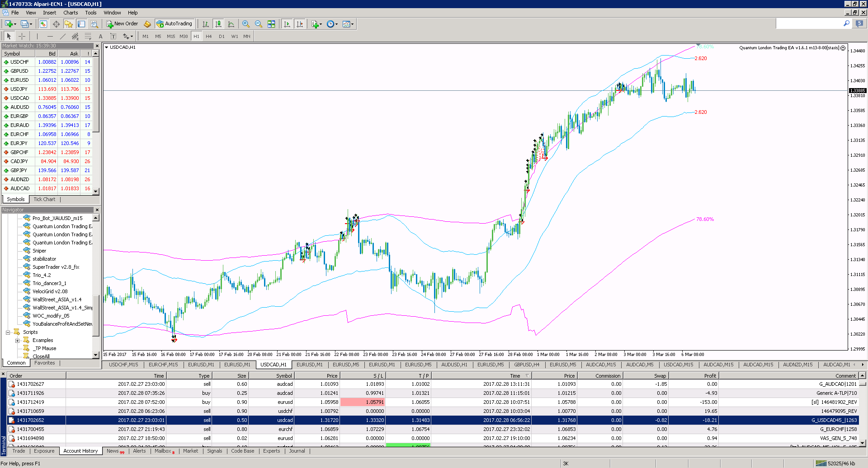The width and height of the screenshot is (868, 468).
Task: Open the File menu
Action: coord(15,13)
